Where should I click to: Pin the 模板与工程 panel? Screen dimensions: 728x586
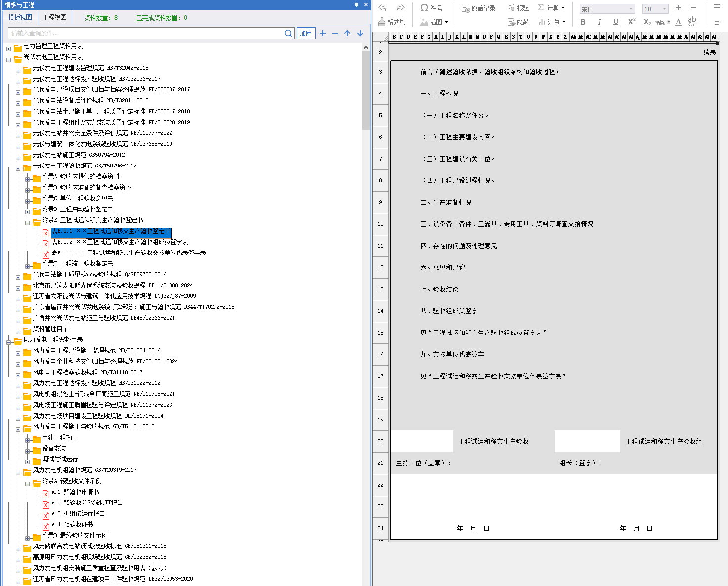[x=356, y=5]
